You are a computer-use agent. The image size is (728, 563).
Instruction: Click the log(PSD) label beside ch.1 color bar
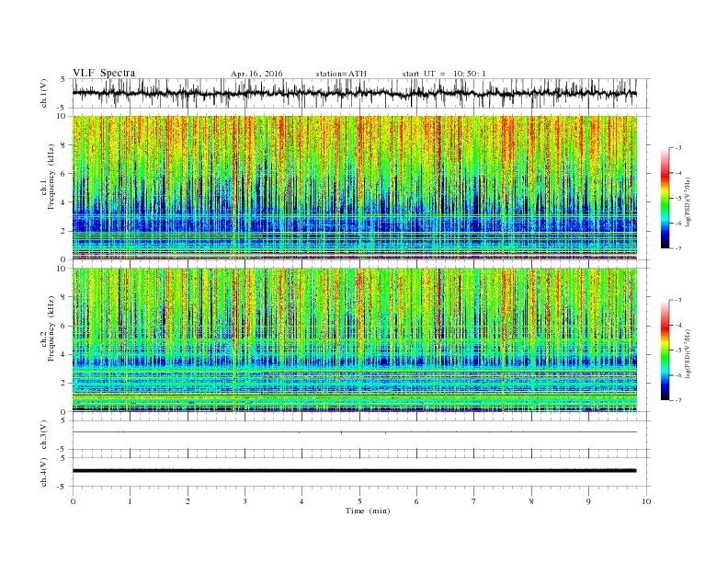coord(688,202)
